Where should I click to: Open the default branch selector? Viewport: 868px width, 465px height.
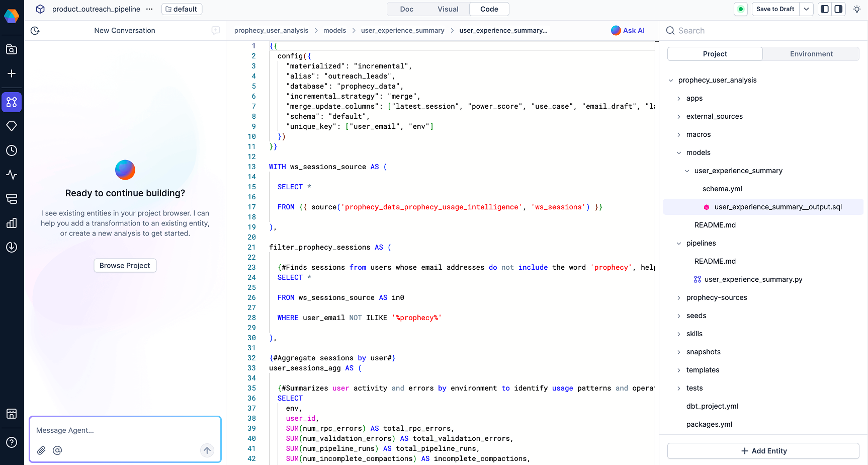[x=182, y=9]
